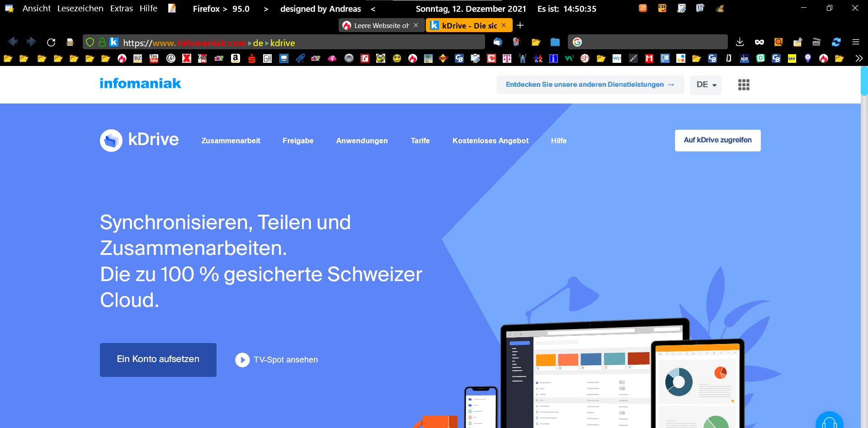Click the film clapperboard toolbar icon

816,42
